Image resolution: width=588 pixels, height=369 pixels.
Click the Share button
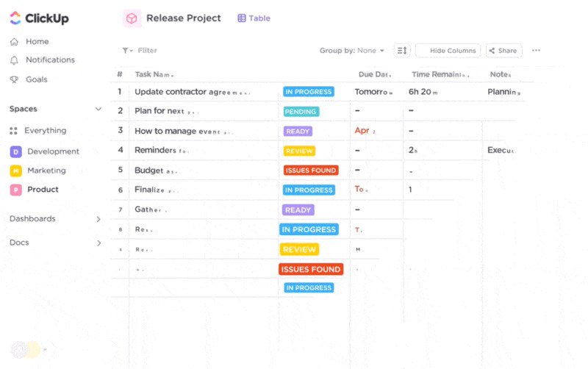point(503,51)
